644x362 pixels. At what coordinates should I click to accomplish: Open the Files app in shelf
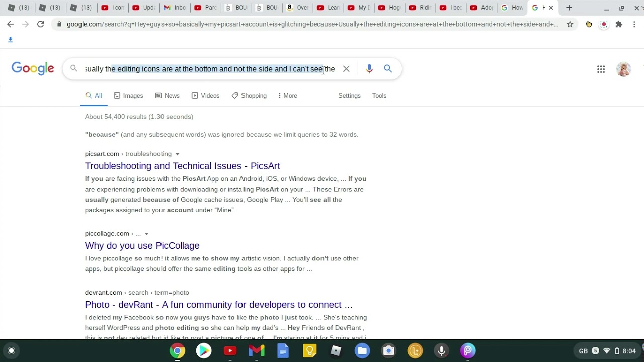362,351
